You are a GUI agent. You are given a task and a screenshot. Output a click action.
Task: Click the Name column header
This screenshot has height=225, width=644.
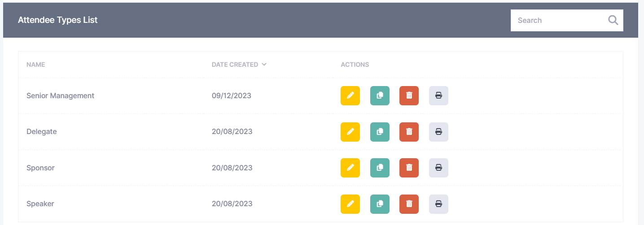(x=36, y=65)
